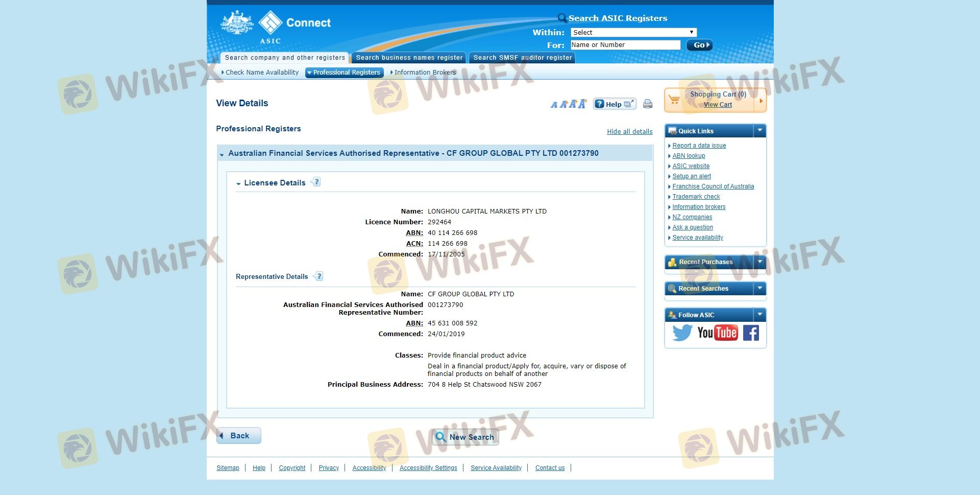Click the printer icon
This screenshot has width=980, height=495.
coord(648,104)
